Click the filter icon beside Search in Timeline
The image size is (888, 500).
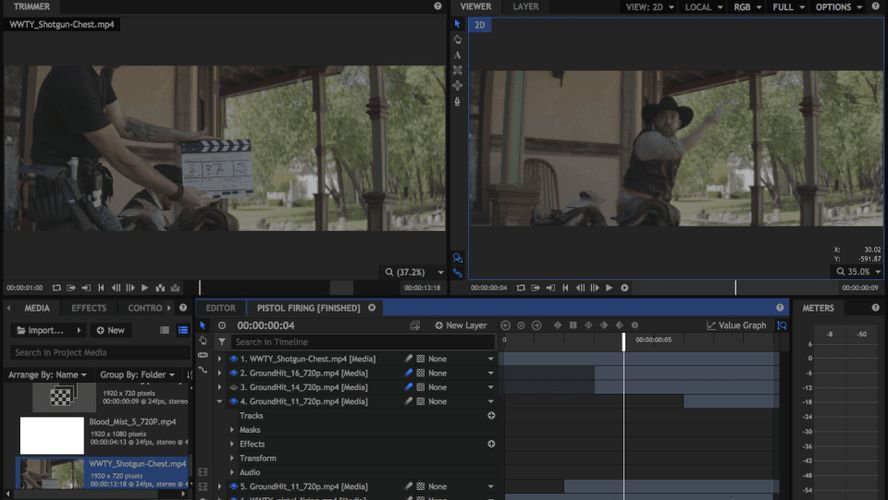[x=222, y=342]
